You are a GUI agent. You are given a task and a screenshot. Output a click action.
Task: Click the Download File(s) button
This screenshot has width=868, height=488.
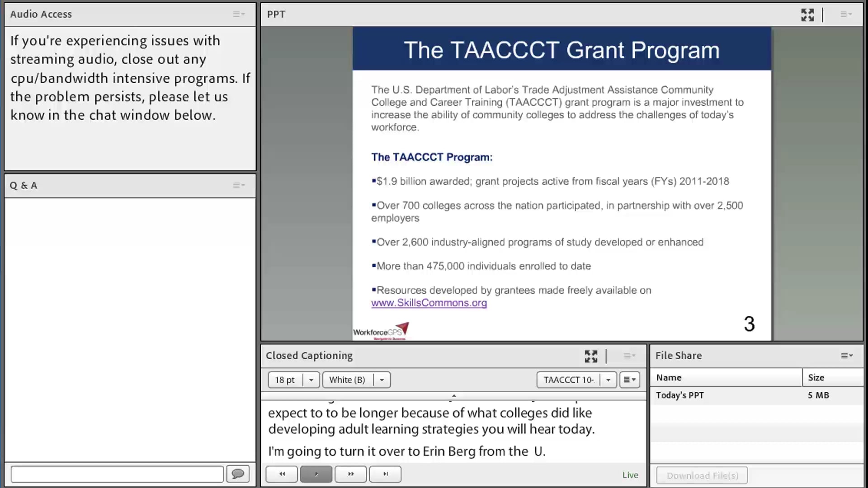[x=702, y=476]
